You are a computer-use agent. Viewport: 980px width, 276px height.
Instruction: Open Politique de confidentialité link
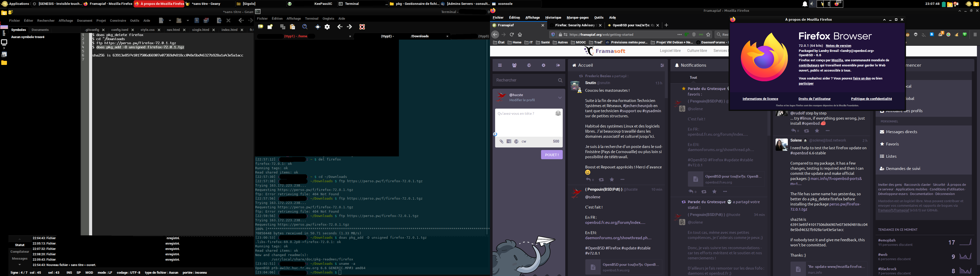[x=871, y=99]
